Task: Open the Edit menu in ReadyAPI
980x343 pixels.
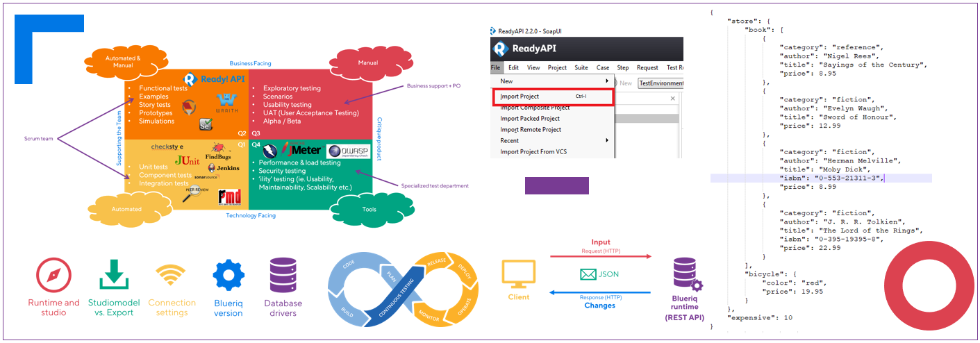Action: point(513,67)
